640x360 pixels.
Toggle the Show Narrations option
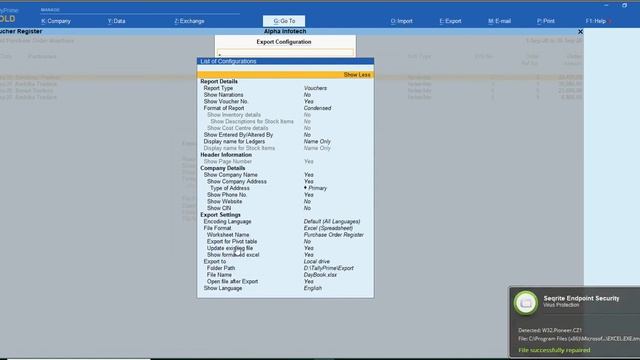point(285,95)
